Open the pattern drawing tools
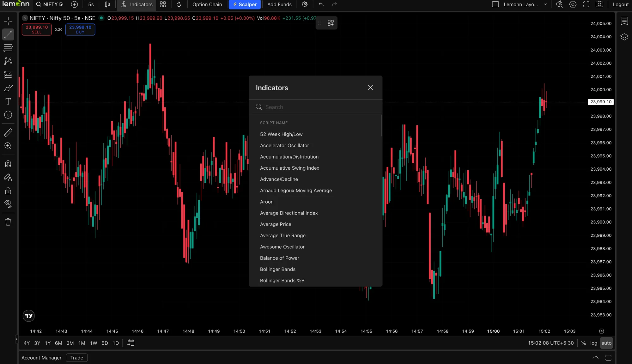632x364 pixels. [x=8, y=61]
